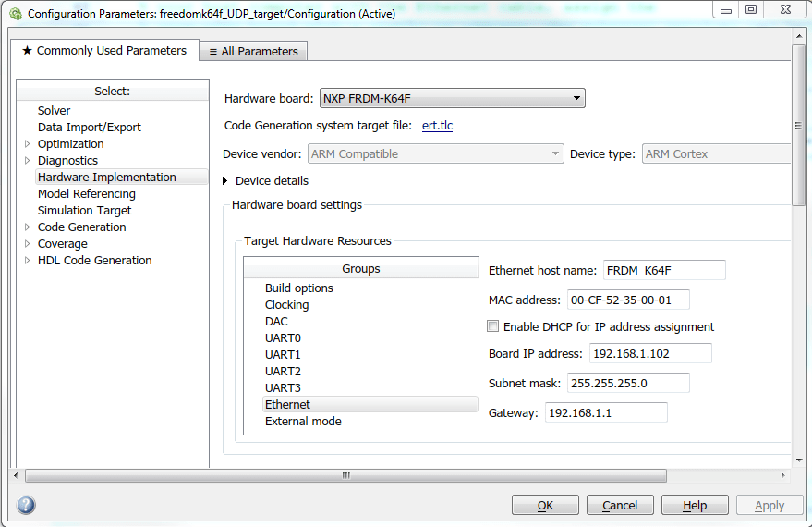Select External mode in Groups list
The width and height of the screenshot is (812, 527).
pyautogui.click(x=303, y=421)
